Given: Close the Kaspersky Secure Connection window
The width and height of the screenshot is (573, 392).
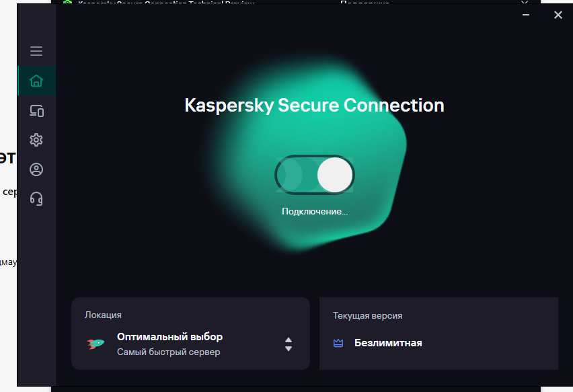Looking at the screenshot, I should tap(558, 15).
